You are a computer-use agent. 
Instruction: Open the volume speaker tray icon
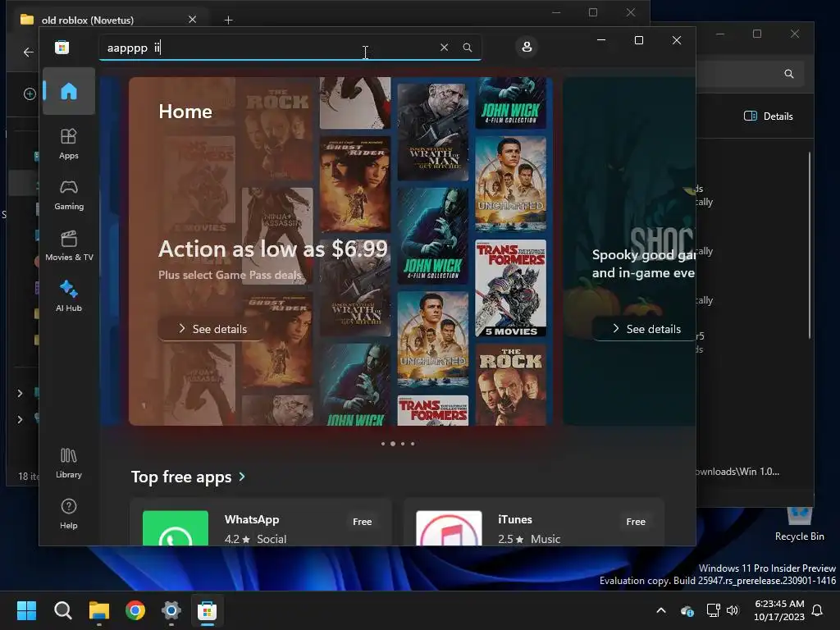[x=733, y=610]
